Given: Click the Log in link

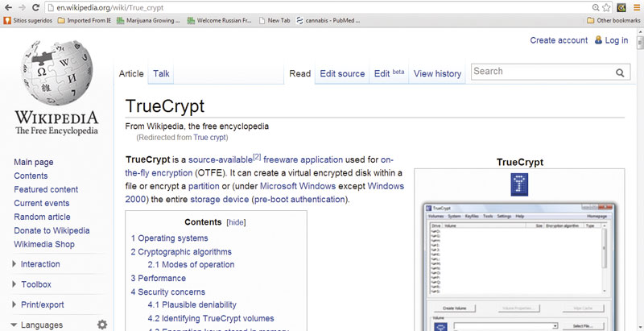Looking at the screenshot, I should [x=617, y=40].
